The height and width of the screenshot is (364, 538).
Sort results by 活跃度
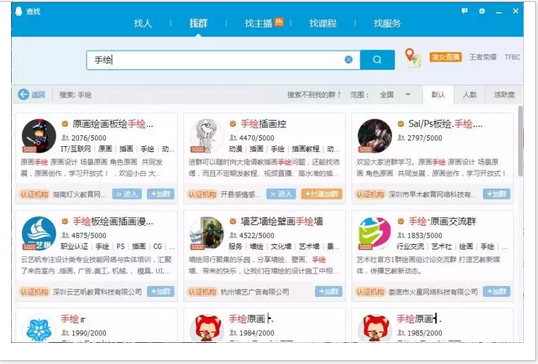click(504, 95)
